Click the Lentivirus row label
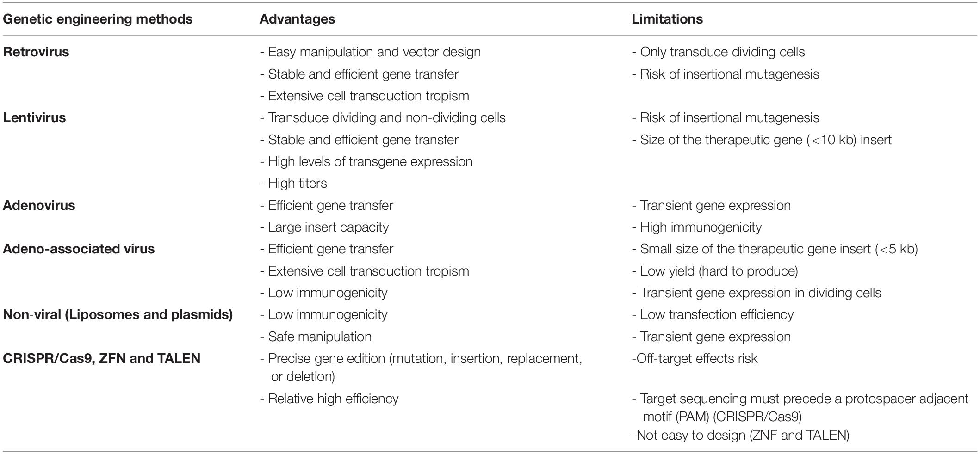 coord(34,117)
